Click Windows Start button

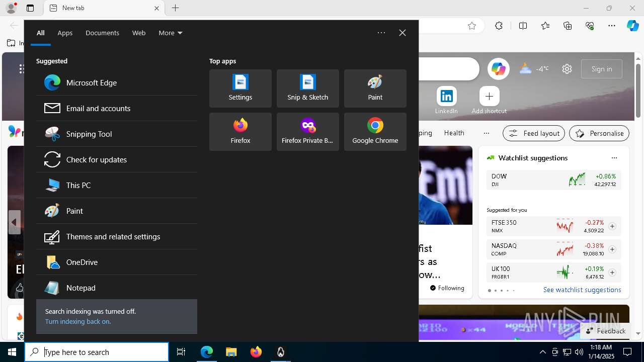(x=12, y=352)
